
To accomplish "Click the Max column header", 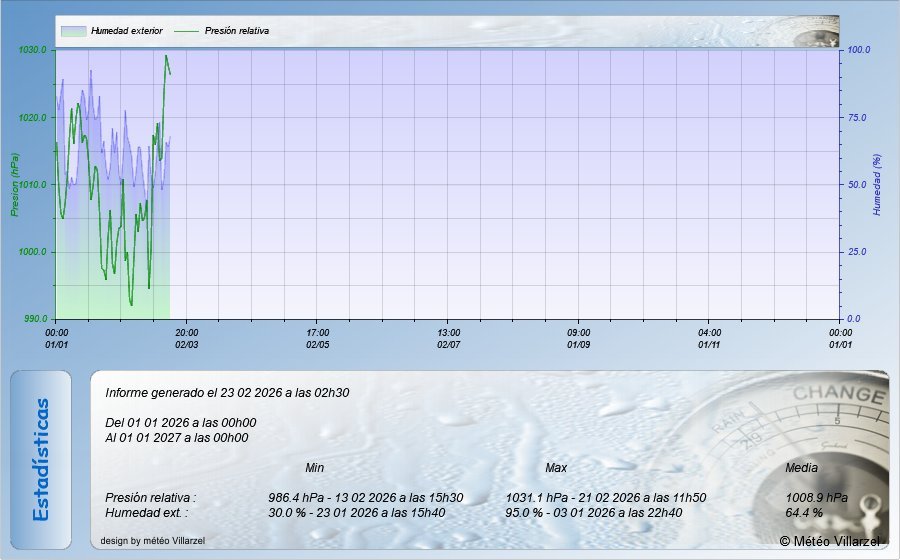I will 556,468.
